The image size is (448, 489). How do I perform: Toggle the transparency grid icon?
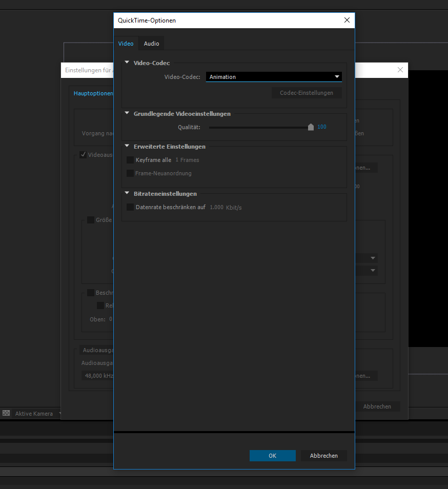(x=6, y=413)
